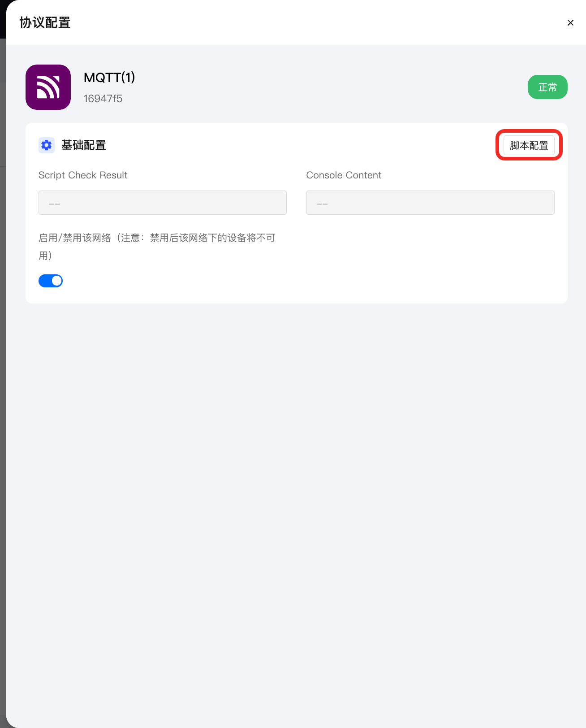Click the 启用/禁用该网络 warning label

pos(157,247)
